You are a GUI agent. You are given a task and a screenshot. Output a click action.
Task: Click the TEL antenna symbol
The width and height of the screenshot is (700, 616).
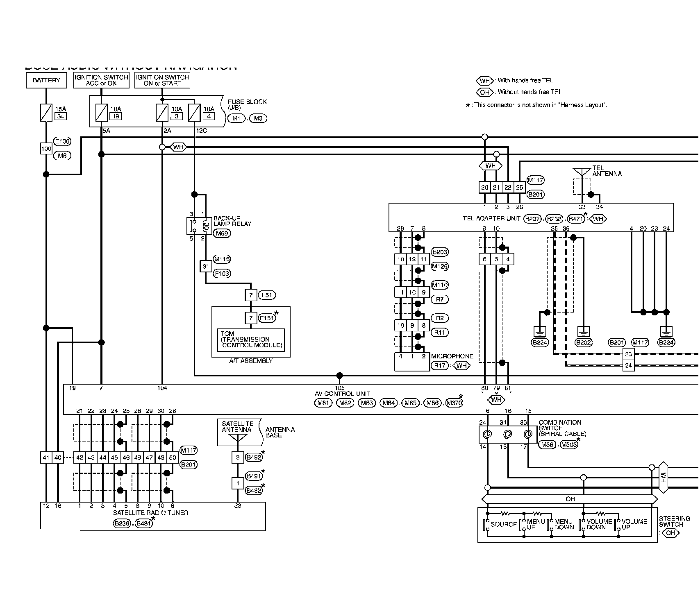(x=582, y=172)
